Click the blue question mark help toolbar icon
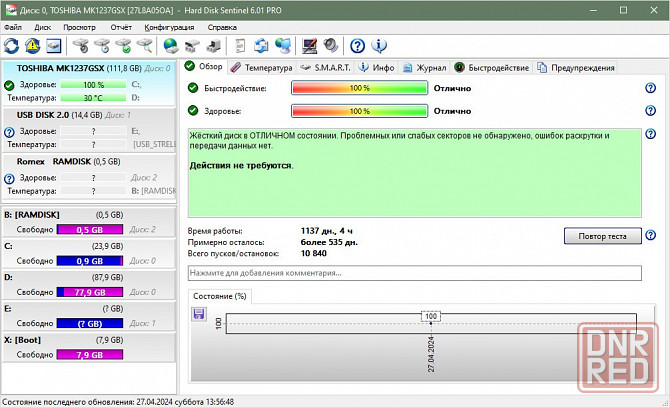Image resolution: width=670 pixels, height=408 pixels. point(357,45)
